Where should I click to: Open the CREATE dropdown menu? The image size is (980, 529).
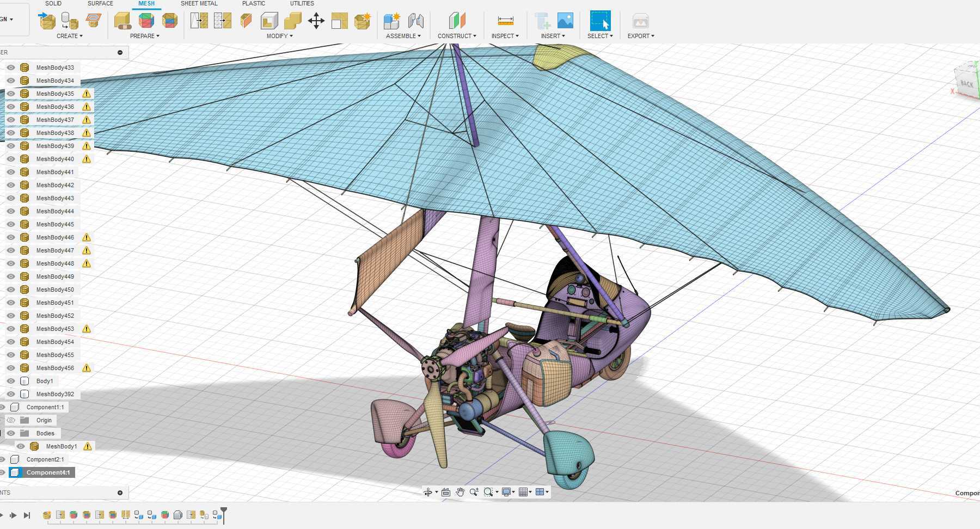pyautogui.click(x=70, y=36)
